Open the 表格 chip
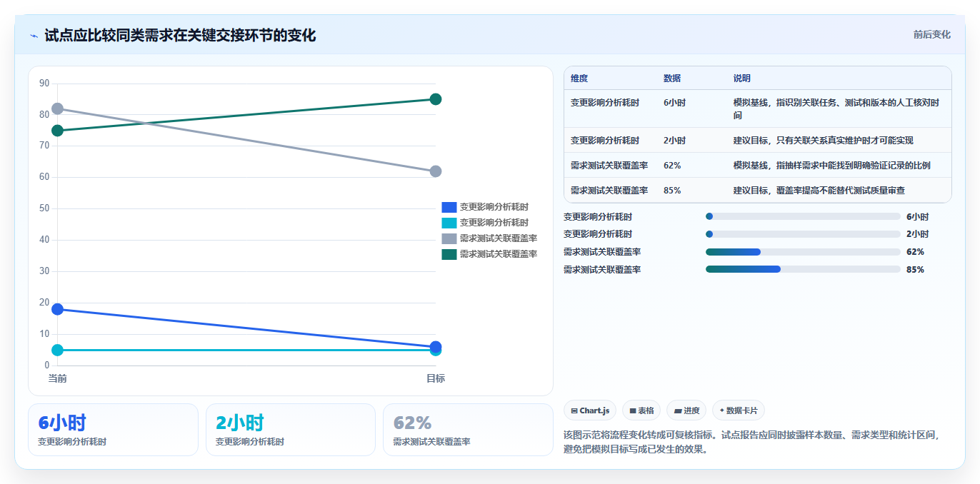980x484 pixels. 641,410
